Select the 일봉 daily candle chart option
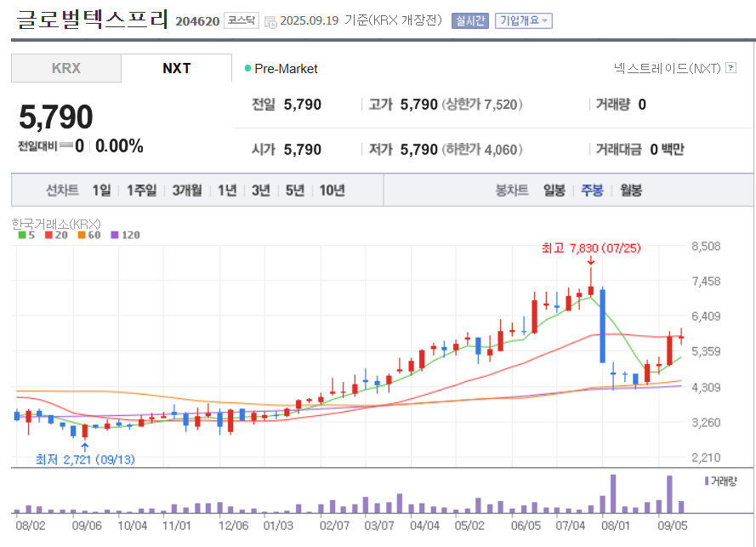This screenshot has width=756, height=547. 554,191
